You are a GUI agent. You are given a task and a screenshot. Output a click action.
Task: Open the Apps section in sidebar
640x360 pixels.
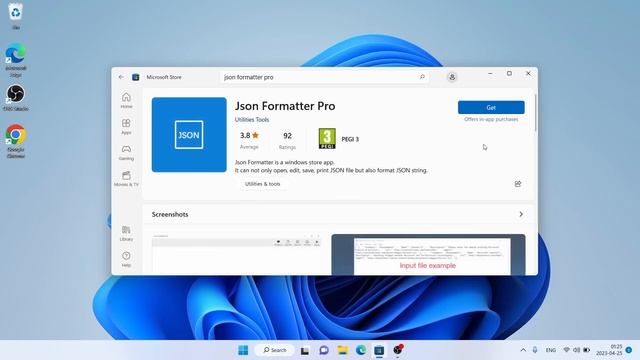(x=126, y=127)
